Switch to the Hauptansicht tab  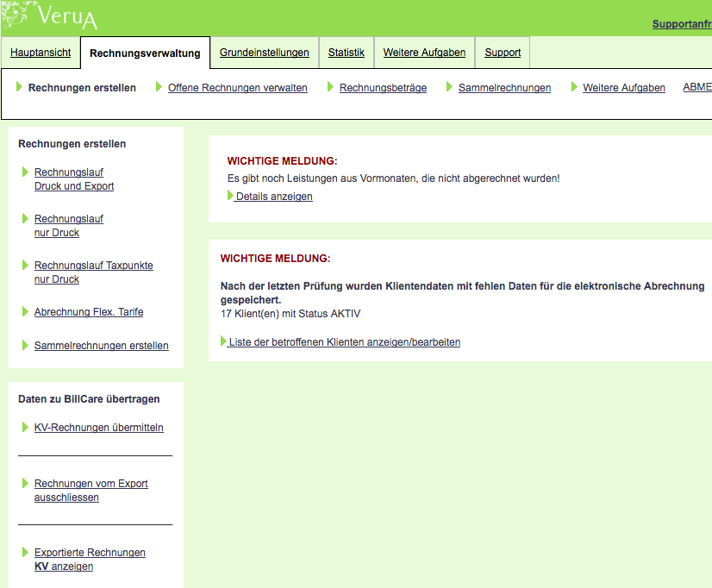click(x=41, y=53)
